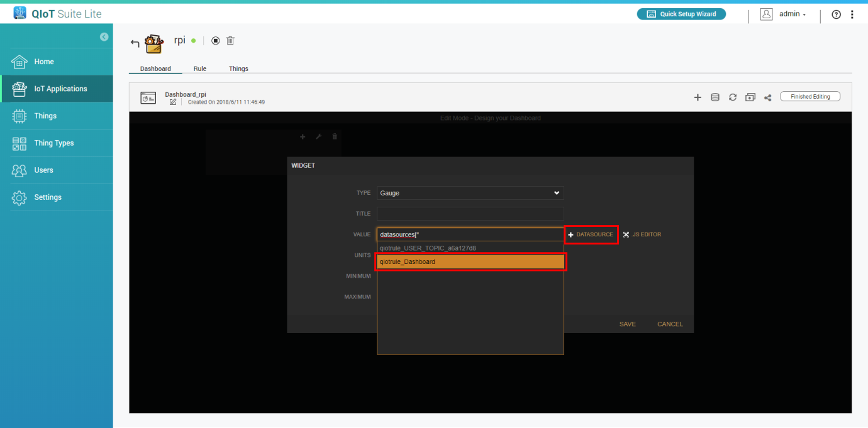Refresh the dashboard using reload icon
Screen dimensions: 868x428
(733, 97)
